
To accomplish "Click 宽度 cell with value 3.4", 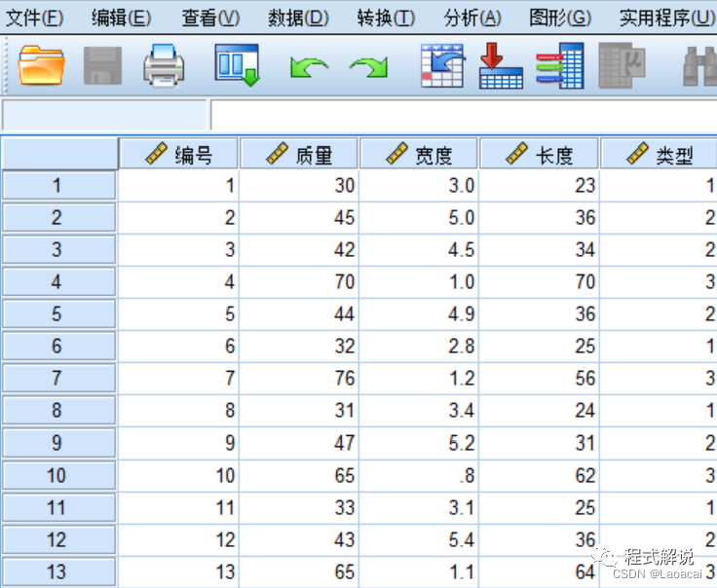I will click(x=419, y=411).
